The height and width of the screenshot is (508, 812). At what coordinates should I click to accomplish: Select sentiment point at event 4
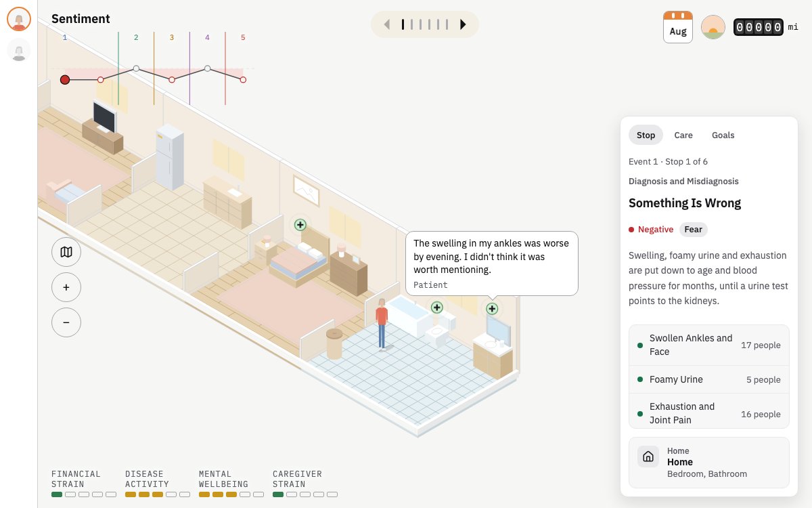207,68
